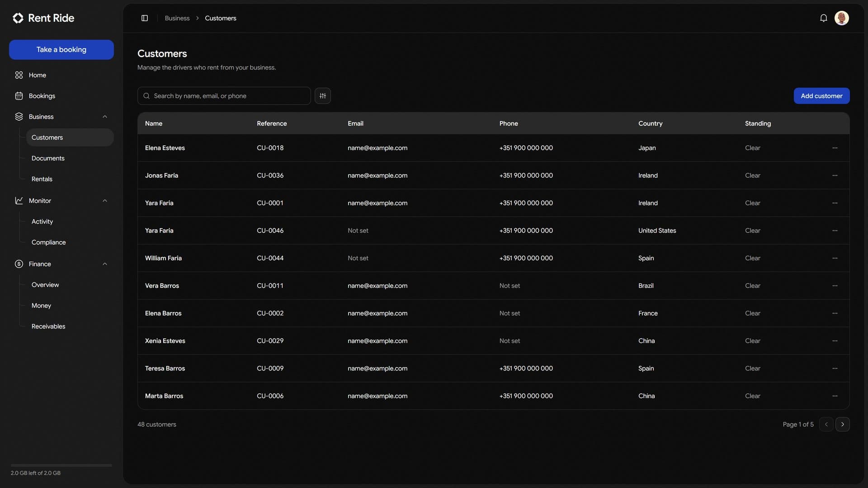
Task: Open row actions for Elena Esteves
Action: click(835, 148)
